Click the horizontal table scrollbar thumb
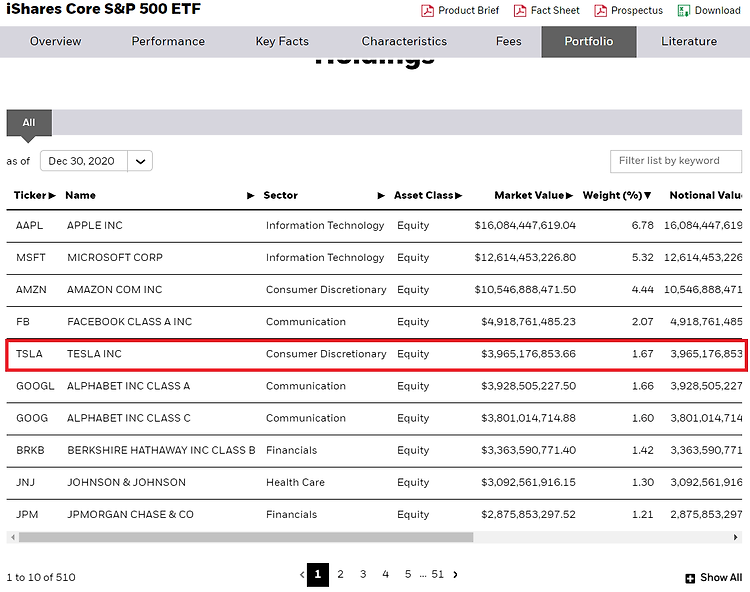The width and height of the screenshot is (750, 592). pyautogui.click(x=246, y=537)
